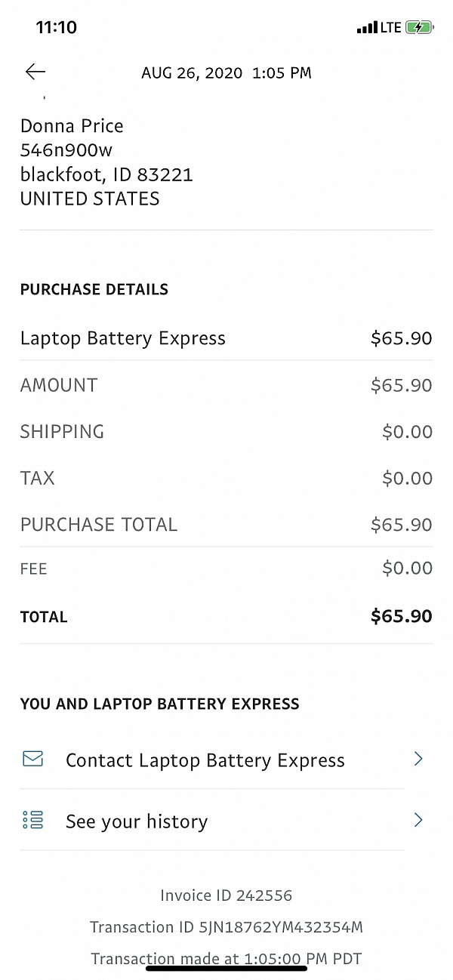Open chevron next to See your history
This screenshot has height=980, width=453.
tap(418, 820)
